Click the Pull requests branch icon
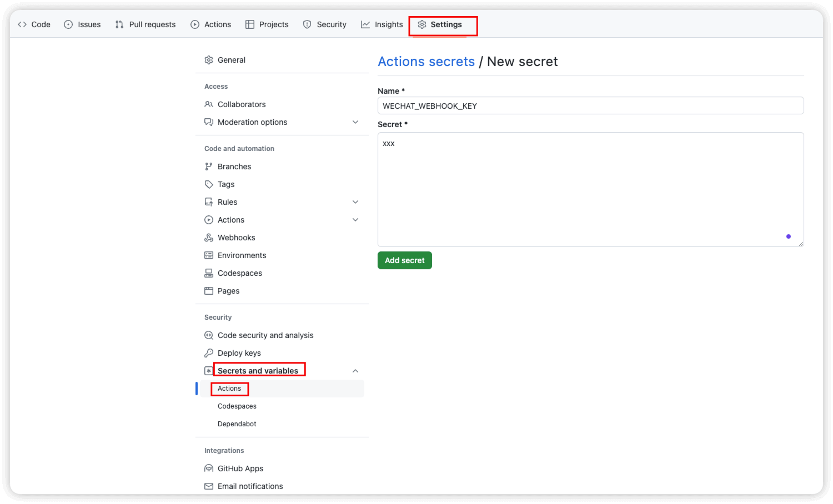This screenshot has width=833, height=504. 119,24
